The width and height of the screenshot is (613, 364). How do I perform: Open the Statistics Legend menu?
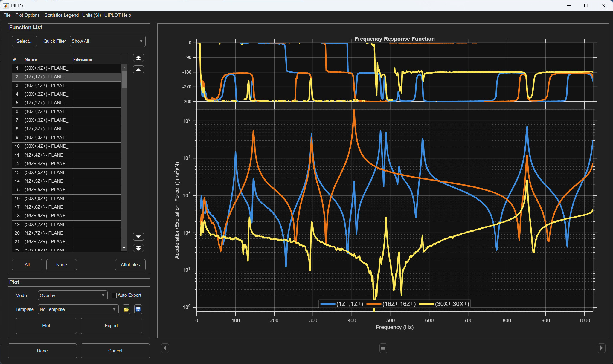point(61,15)
